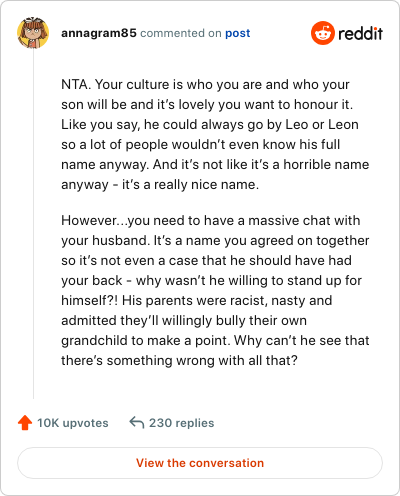The image size is (400, 496).
Task: Click the paragraph starting with "NTA. Your culture"
Action: pyautogui.click(x=215, y=134)
